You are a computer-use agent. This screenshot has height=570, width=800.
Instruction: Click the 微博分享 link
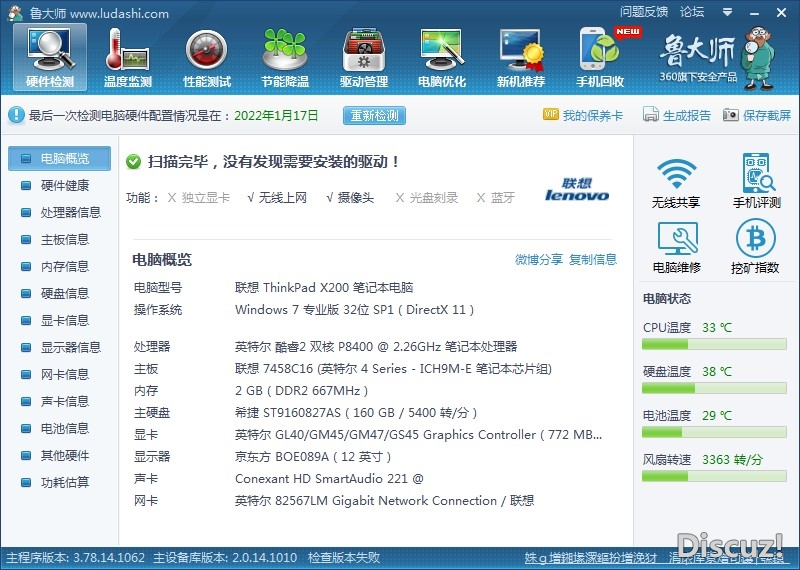click(539, 260)
